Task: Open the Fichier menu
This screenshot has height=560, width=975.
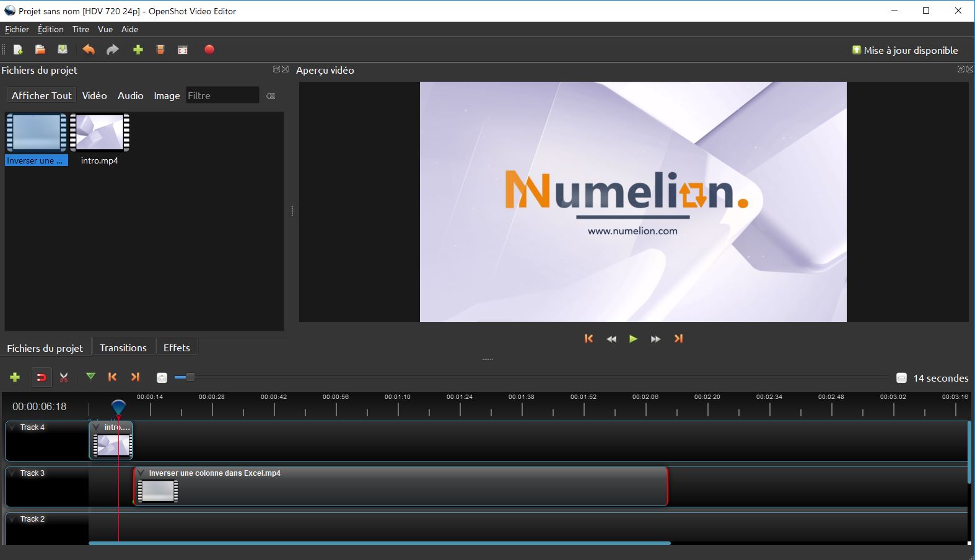Action: pos(17,29)
